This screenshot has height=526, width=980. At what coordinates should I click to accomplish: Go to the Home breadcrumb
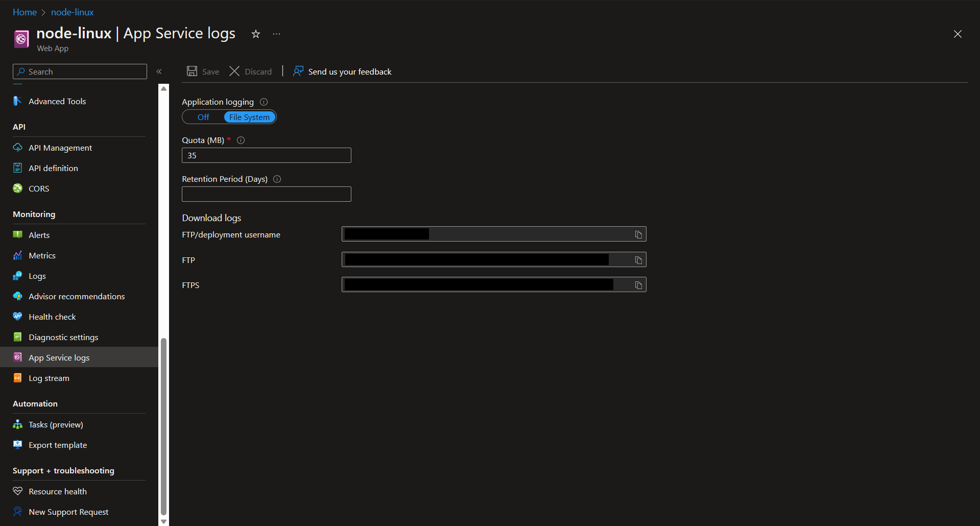point(25,12)
